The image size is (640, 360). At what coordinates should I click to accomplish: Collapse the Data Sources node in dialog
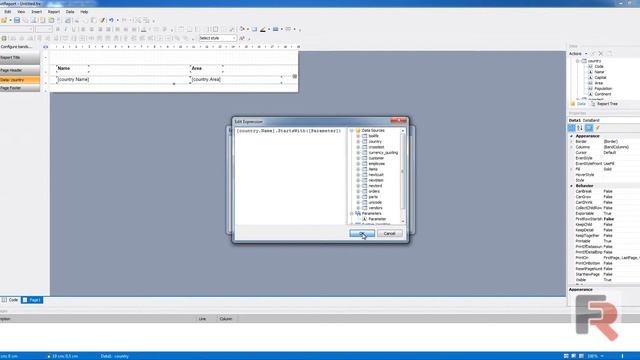351,131
